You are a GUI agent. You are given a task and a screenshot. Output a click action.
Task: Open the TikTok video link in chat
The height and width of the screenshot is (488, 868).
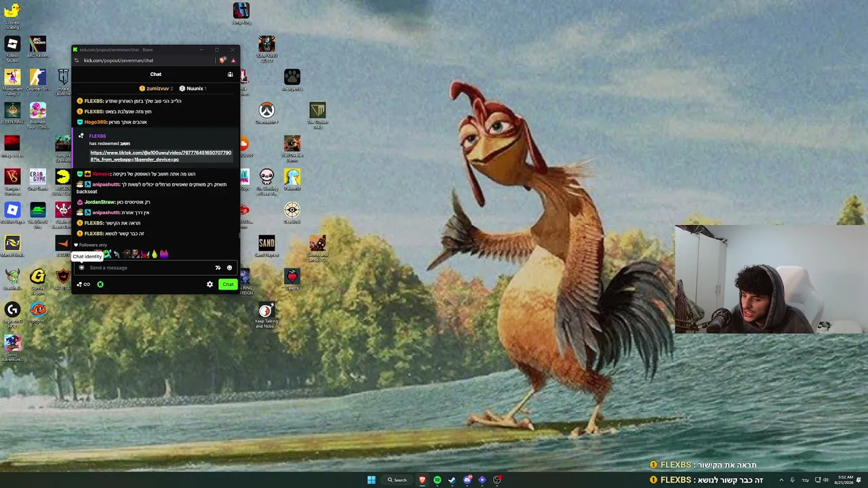click(x=161, y=156)
